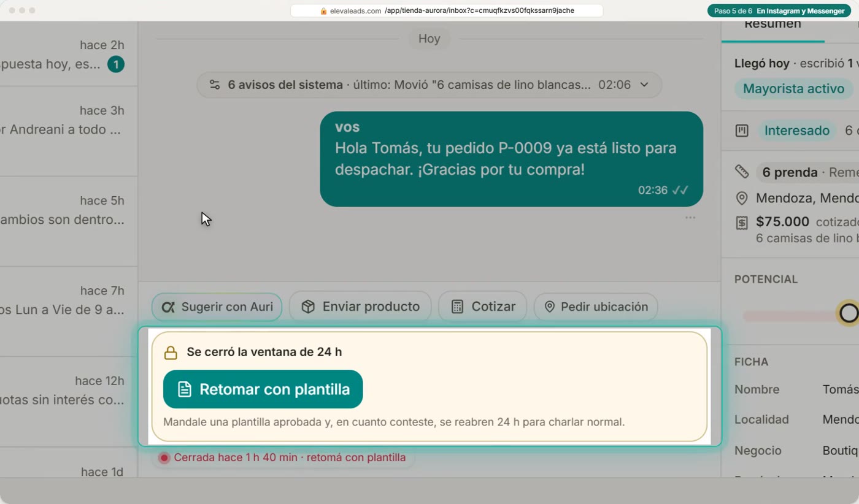Click Retomar con plantilla button
The width and height of the screenshot is (859, 504).
[x=263, y=389]
